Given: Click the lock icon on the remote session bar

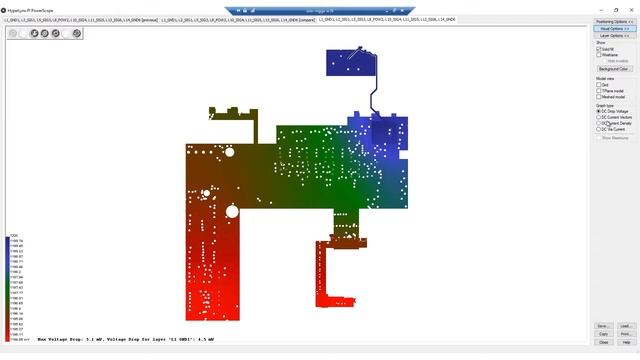Looking at the screenshot, I should coord(245,11).
